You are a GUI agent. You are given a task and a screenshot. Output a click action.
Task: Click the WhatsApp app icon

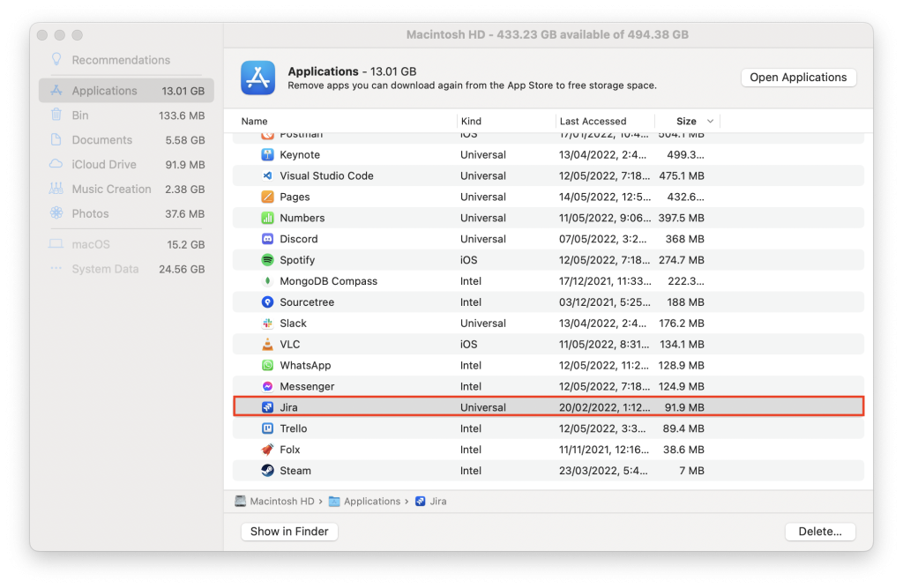[267, 365]
